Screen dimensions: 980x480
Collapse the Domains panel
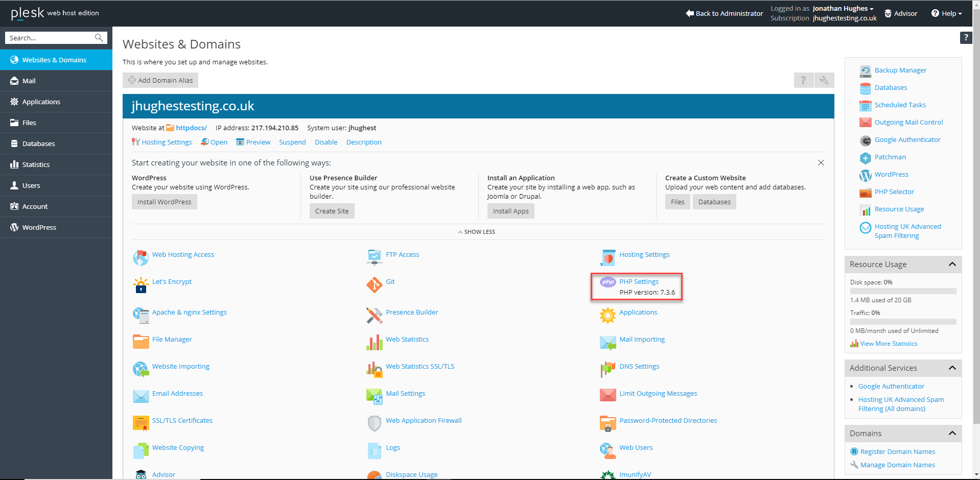[952, 433]
